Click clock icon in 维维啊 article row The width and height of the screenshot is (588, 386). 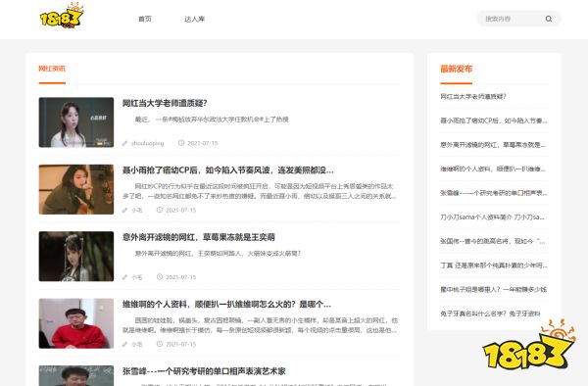coord(160,344)
